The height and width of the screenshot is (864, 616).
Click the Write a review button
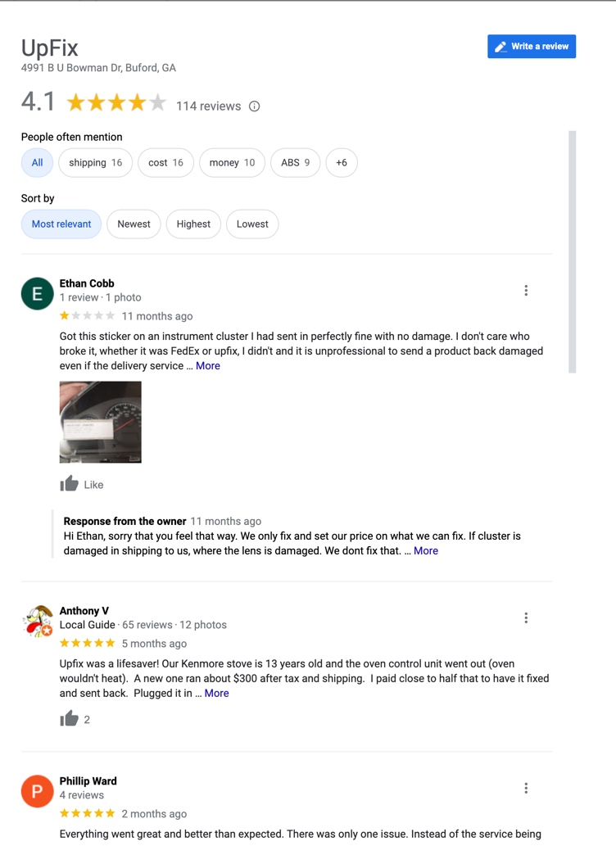(532, 47)
